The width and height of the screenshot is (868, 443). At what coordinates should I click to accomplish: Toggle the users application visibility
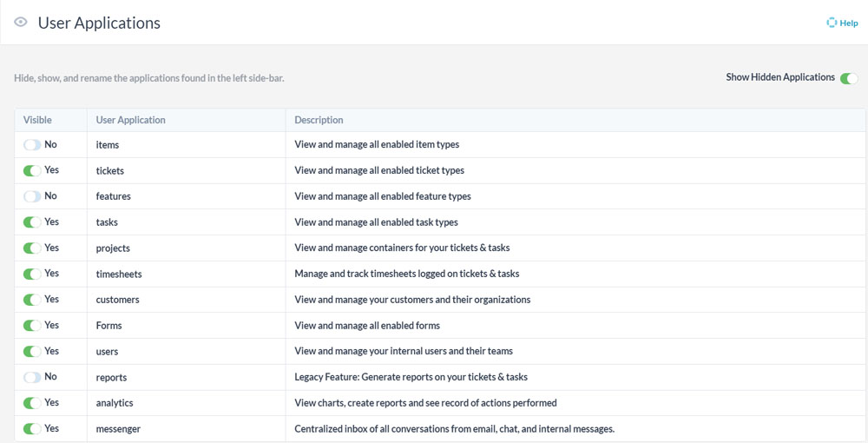pos(32,352)
